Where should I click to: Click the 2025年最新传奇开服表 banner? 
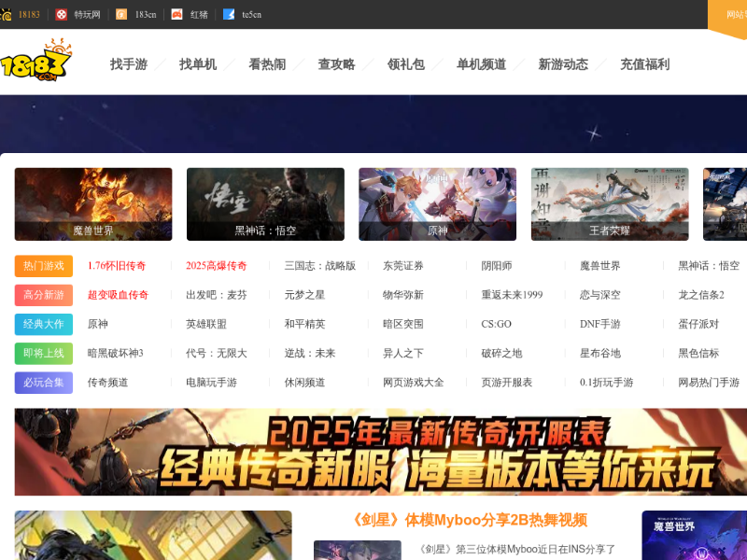click(381, 452)
